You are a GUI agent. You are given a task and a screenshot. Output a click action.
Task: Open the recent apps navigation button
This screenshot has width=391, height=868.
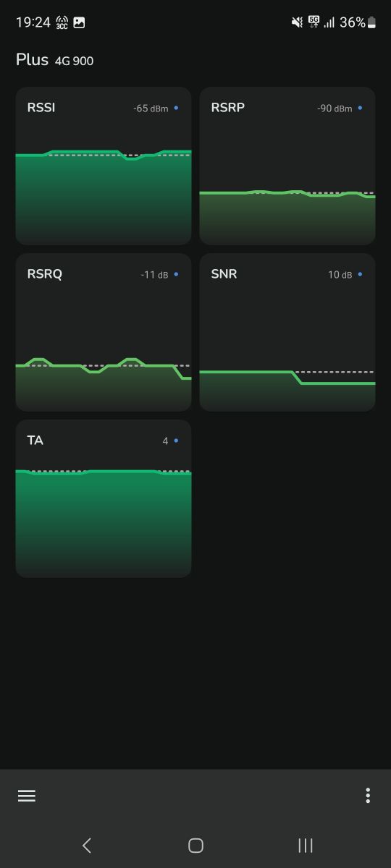(x=306, y=845)
